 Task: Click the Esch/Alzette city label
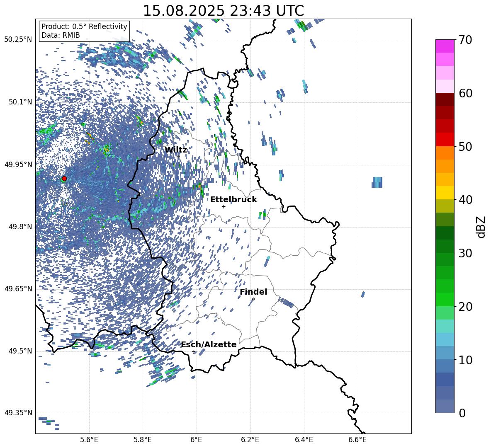pyautogui.click(x=209, y=345)
